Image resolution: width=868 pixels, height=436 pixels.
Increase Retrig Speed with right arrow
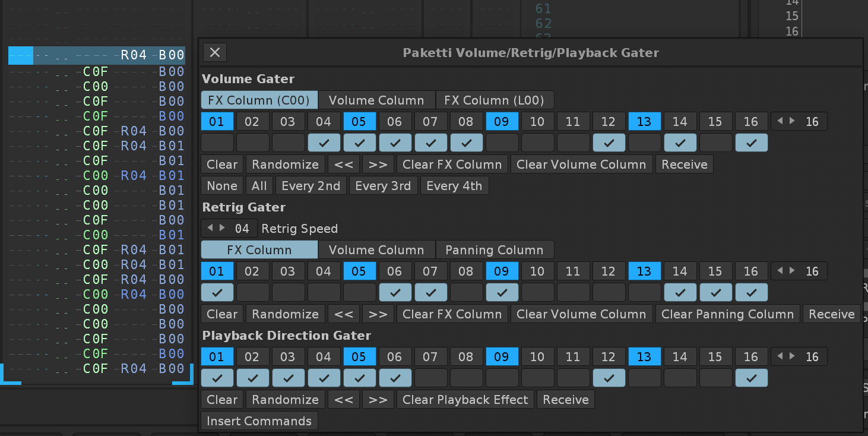tap(223, 228)
